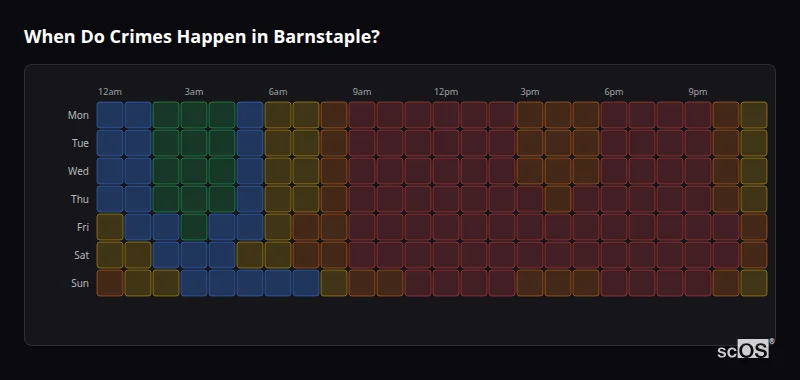800x380 pixels.
Task: Click the Monday 3am green cell
Action: (194, 115)
